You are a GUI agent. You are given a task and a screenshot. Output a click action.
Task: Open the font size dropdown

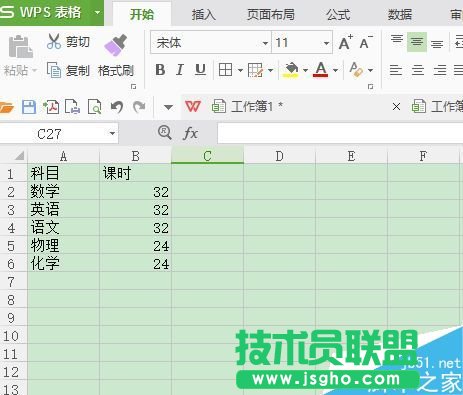pyautogui.click(x=326, y=43)
